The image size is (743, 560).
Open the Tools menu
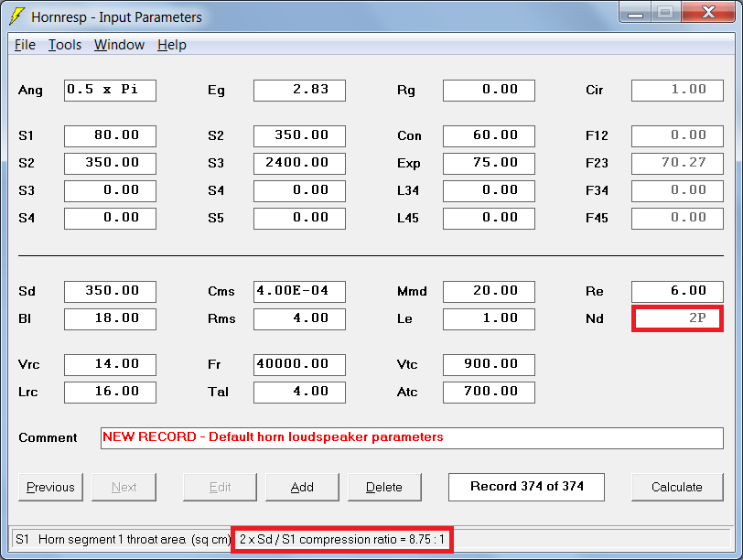[64, 45]
